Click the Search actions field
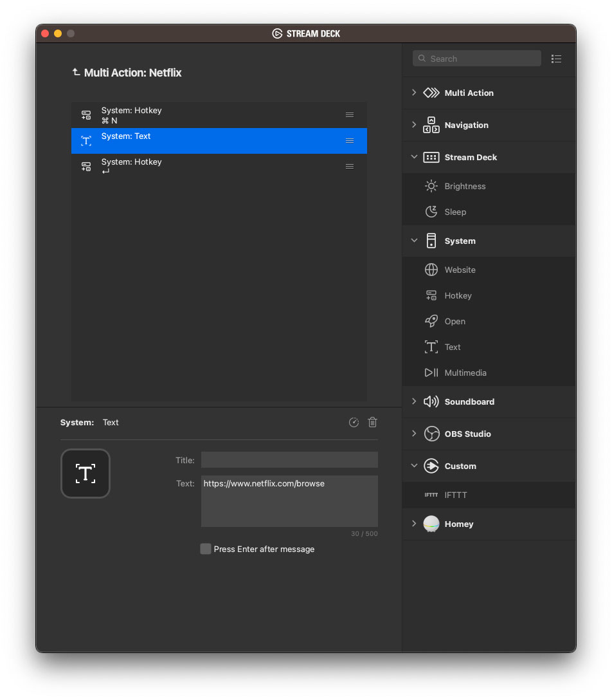The image size is (612, 700). click(x=477, y=59)
